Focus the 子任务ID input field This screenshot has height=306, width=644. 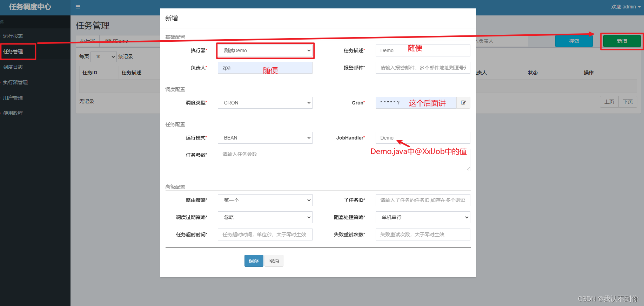click(423, 200)
